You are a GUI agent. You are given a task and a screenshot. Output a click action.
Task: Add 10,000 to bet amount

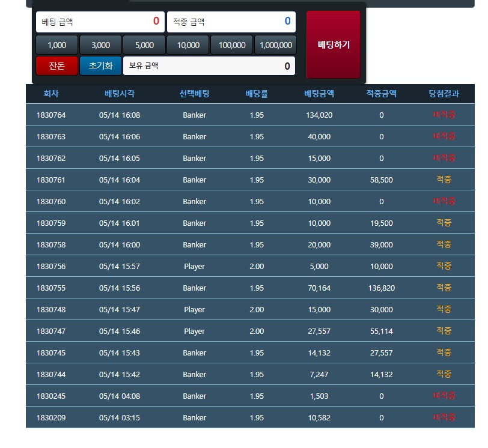188,45
